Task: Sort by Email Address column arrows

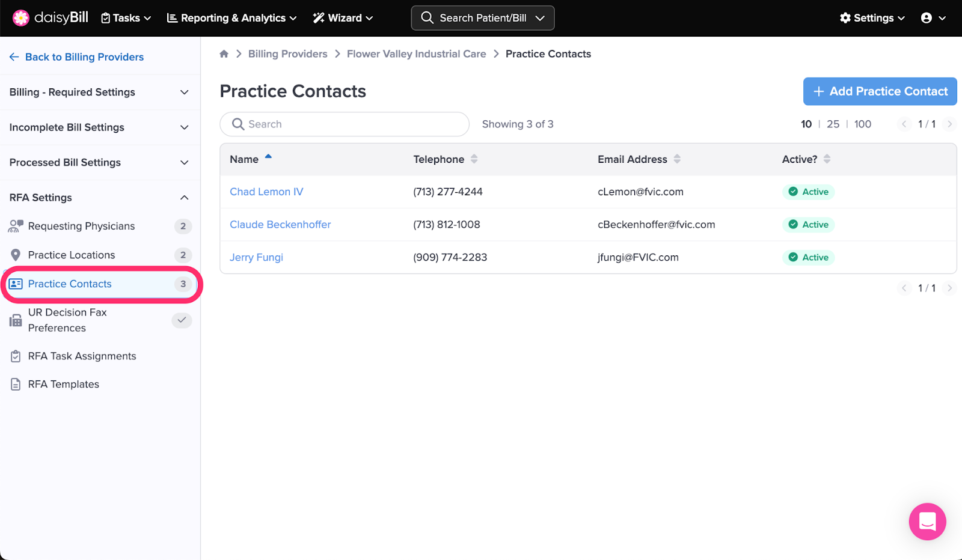Action: click(677, 159)
